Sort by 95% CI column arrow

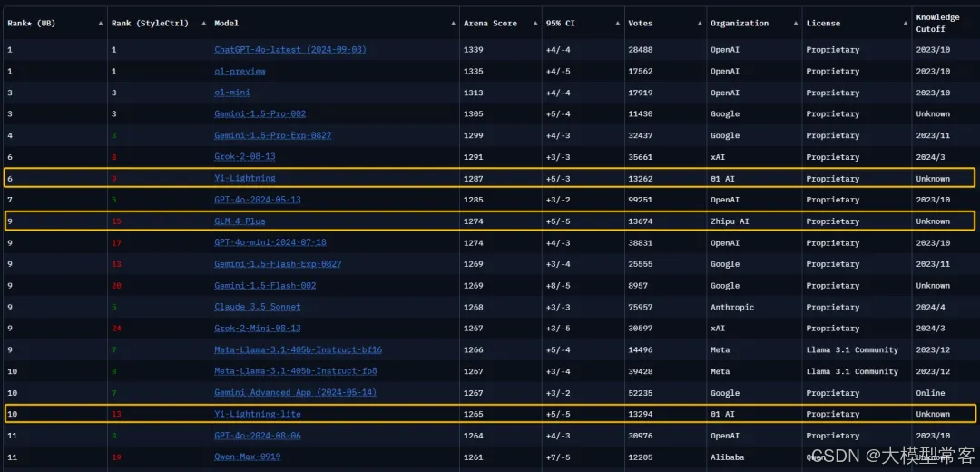pyautogui.click(x=619, y=23)
